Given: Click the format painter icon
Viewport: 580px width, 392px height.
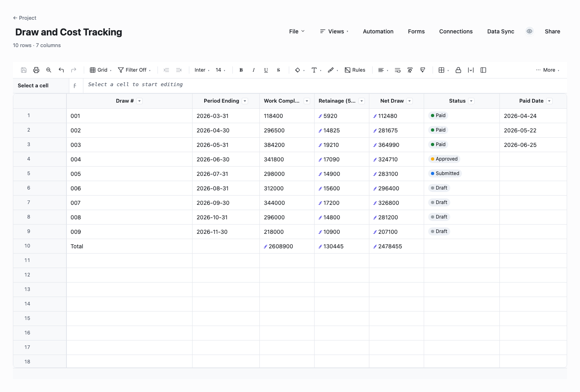Looking at the screenshot, I should click(423, 70).
